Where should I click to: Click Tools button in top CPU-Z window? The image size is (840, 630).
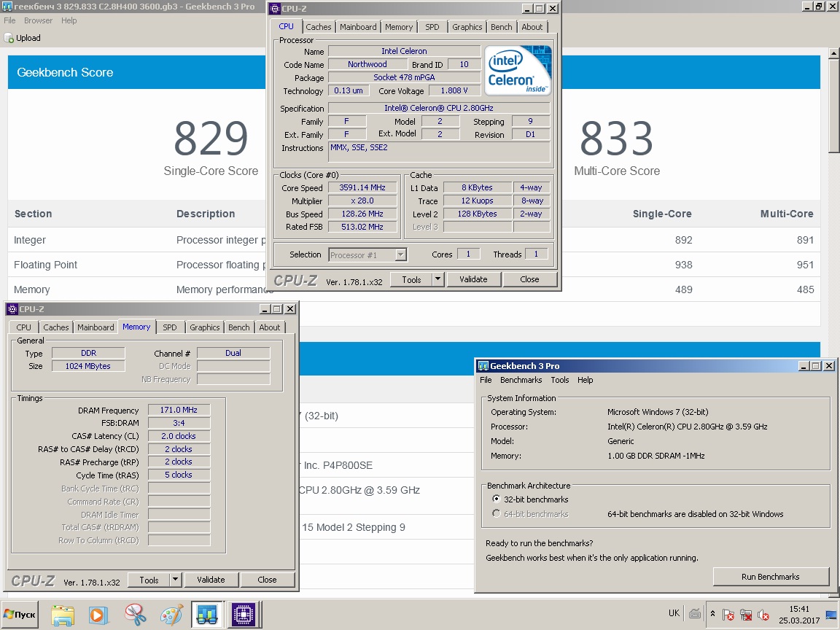(x=411, y=279)
